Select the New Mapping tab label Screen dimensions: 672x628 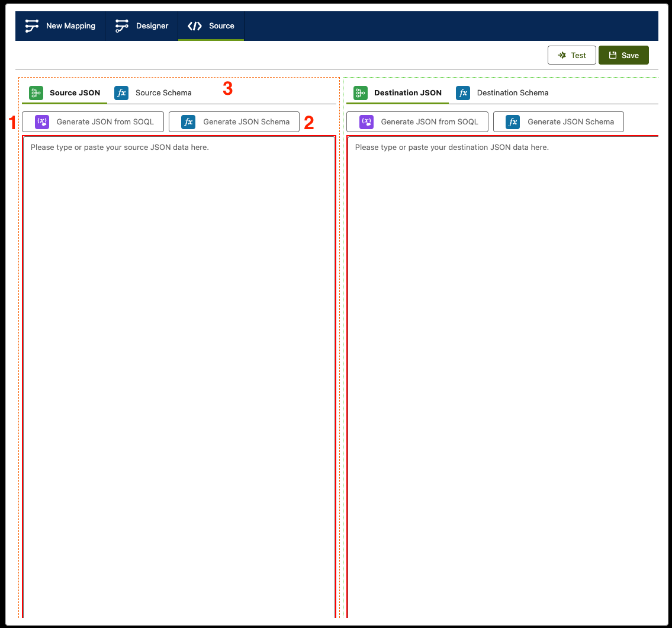click(70, 26)
